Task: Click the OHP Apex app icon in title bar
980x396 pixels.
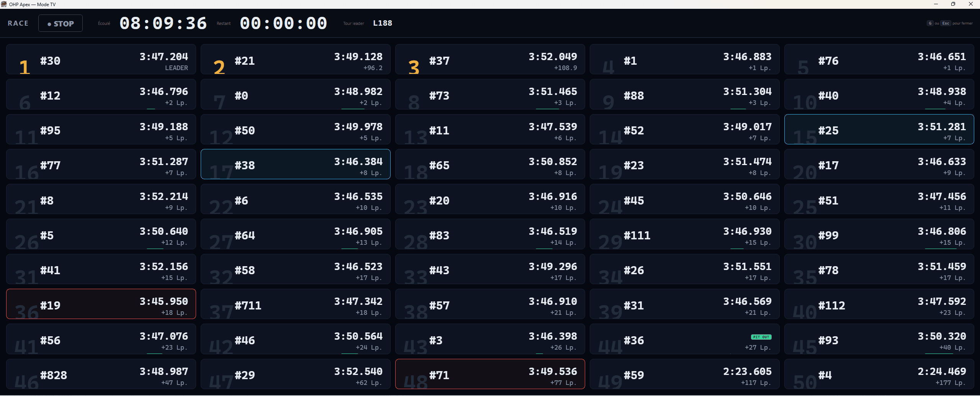Action: tap(4, 4)
